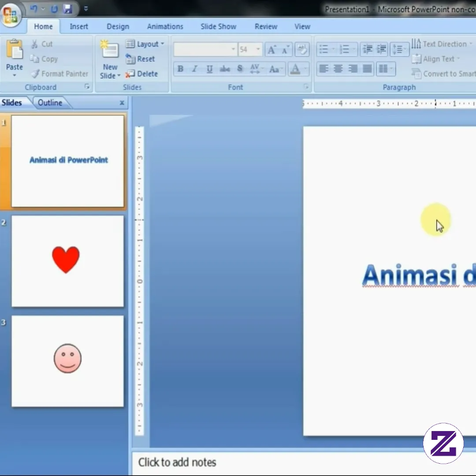Open the Customize Quick Access Toolbar arrow

tap(86, 9)
